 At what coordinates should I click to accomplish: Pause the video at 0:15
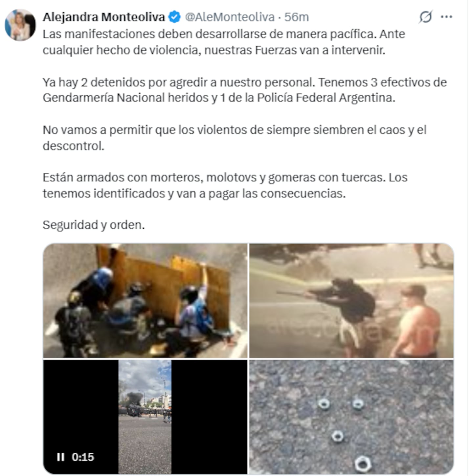pos(60,457)
